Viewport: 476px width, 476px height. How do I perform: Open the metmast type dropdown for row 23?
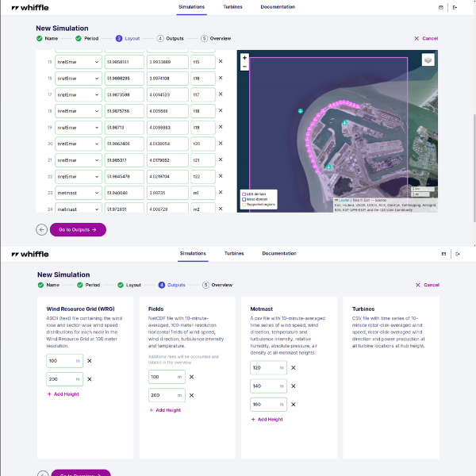(79, 193)
